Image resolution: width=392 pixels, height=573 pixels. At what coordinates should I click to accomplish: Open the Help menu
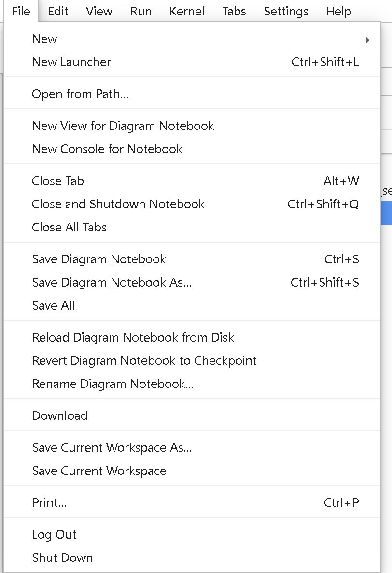[x=338, y=12]
